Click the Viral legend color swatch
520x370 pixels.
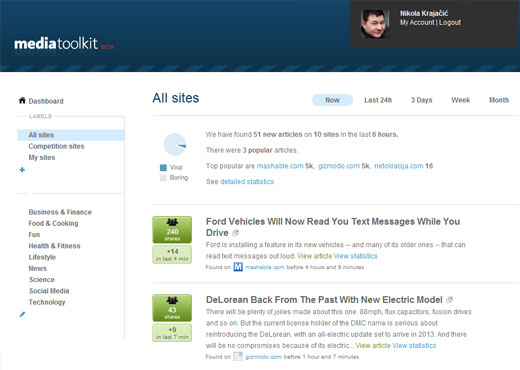pos(163,167)
